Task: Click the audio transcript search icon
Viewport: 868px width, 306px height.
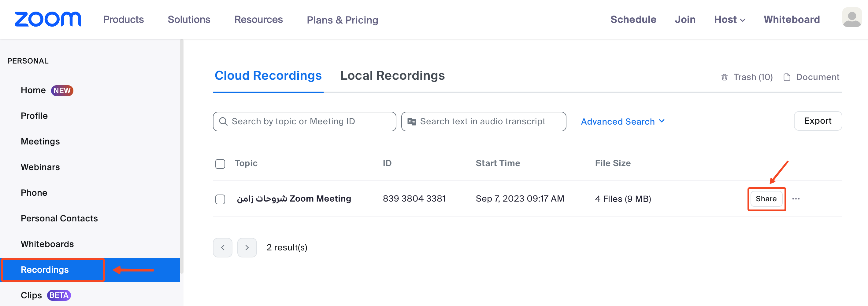Action: pyautogui.click(x=411, y=121)
